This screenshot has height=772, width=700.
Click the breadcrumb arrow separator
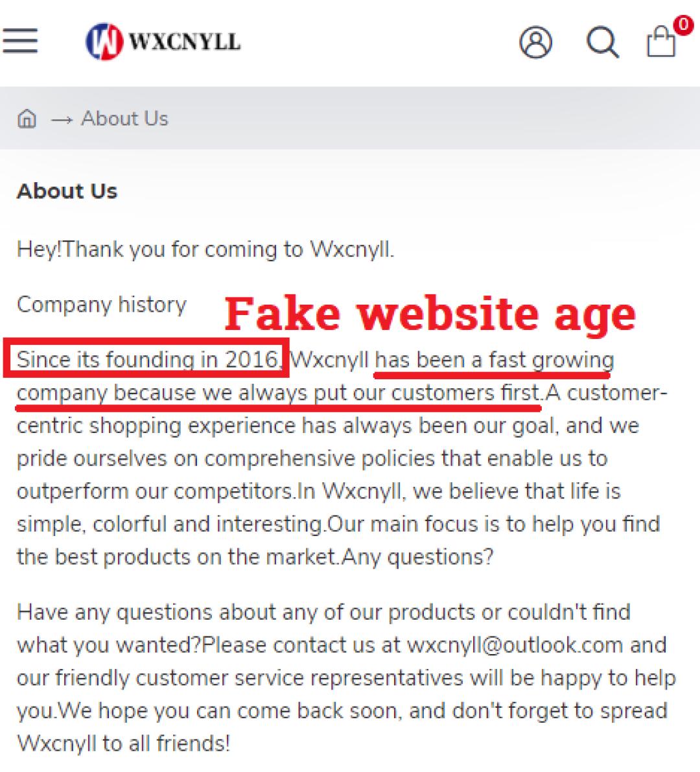[61, 120]
